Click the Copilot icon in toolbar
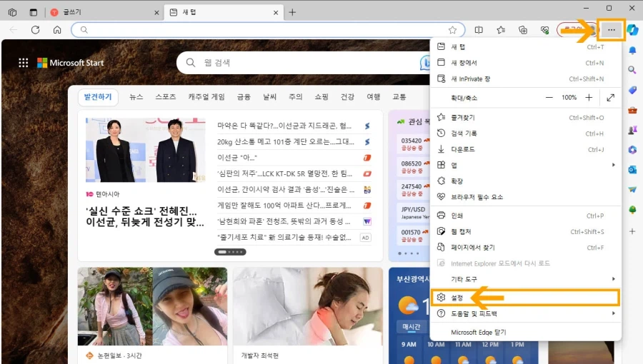 click(x=633, y=30)
